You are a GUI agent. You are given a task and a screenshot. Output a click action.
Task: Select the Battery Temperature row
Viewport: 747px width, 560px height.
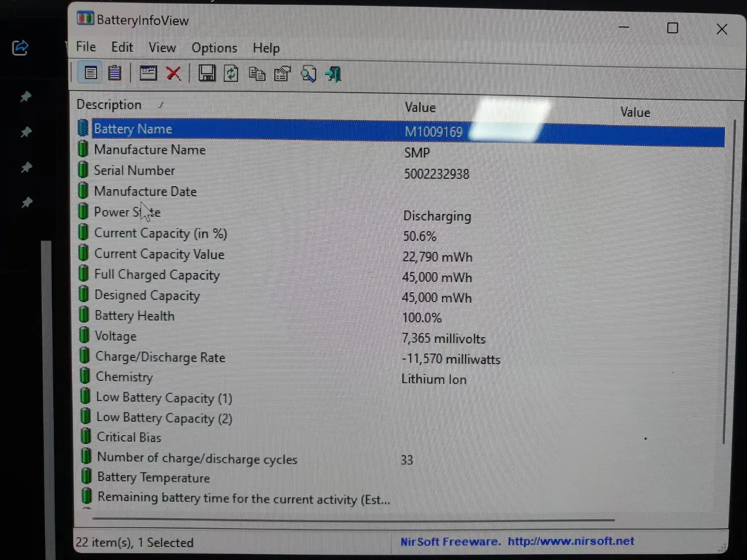coord(401,478)
